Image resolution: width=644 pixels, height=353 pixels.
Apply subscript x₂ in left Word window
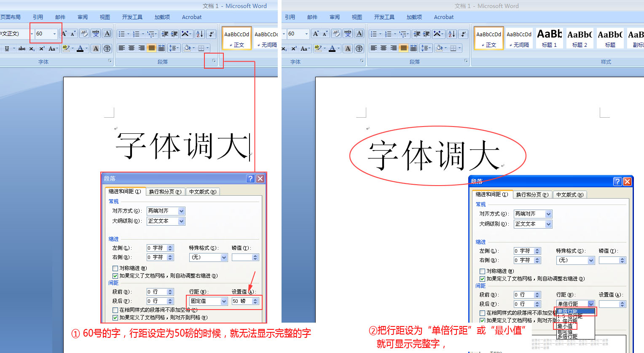click(x=32, y=49)
